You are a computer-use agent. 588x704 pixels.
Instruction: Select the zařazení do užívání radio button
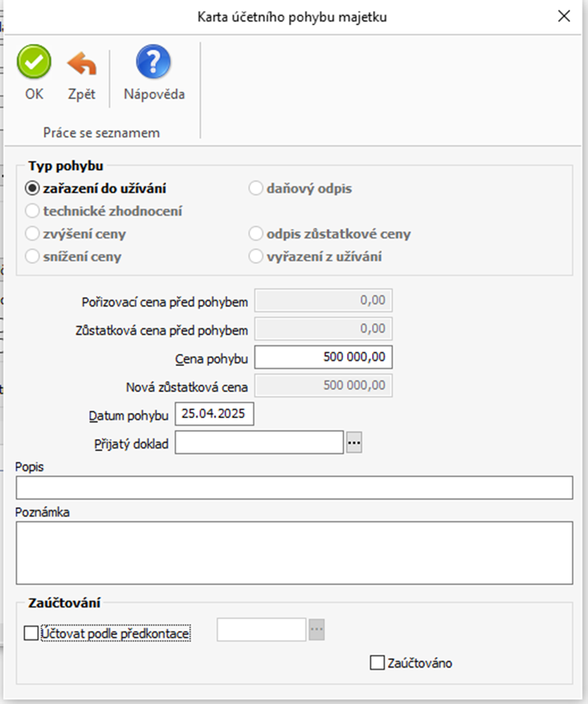(33, 189)
